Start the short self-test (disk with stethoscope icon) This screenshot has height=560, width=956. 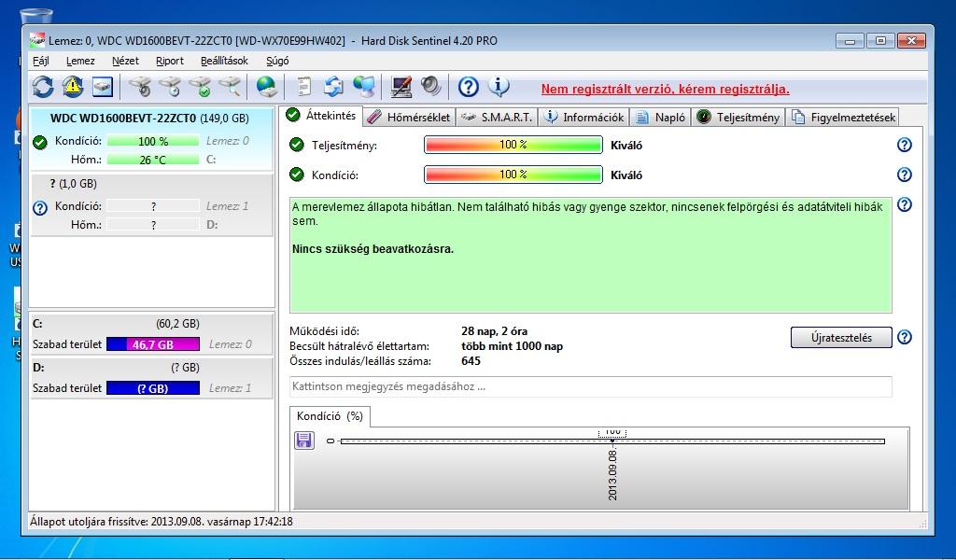click(141, 87)
